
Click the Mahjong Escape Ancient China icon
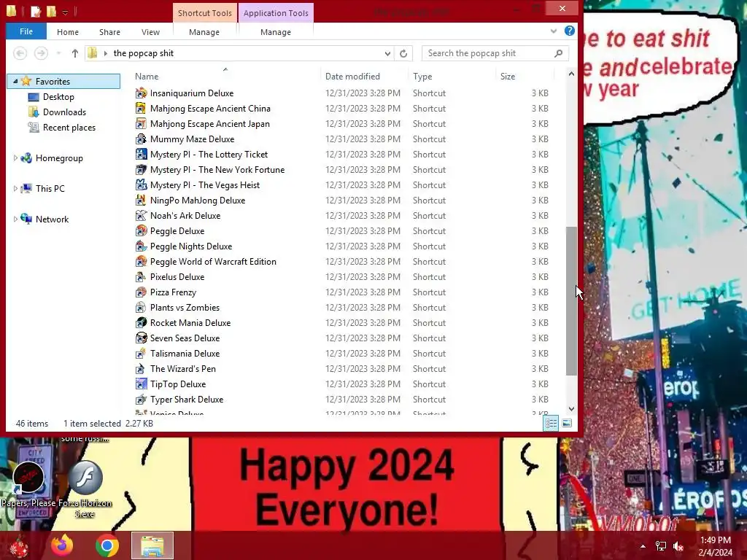tap(141, 109)
